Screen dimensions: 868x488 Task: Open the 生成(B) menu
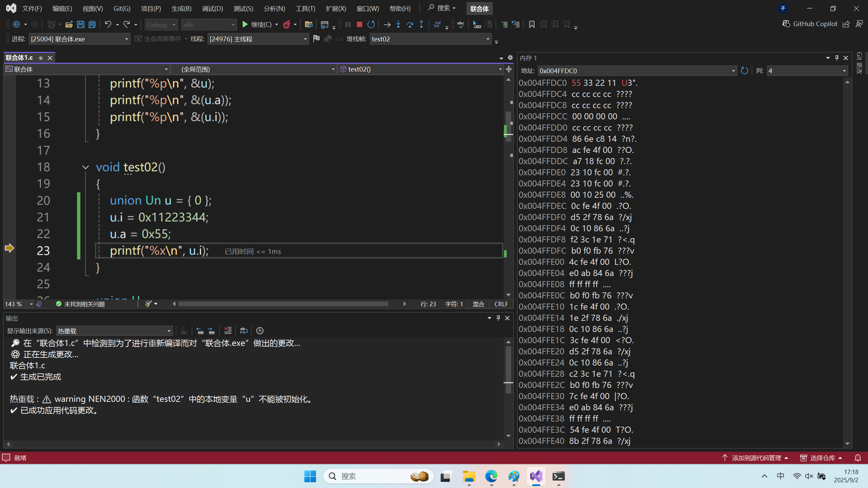pos(181,8)
